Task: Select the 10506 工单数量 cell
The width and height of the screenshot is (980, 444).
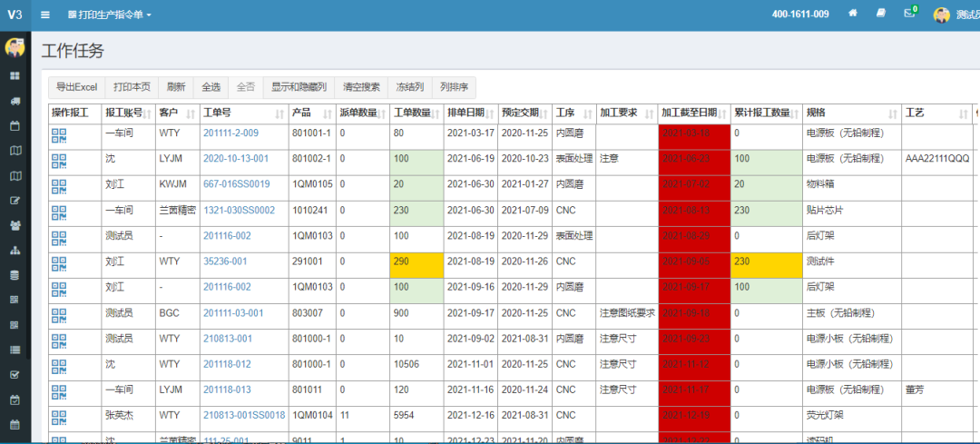Action: point(416,368)
